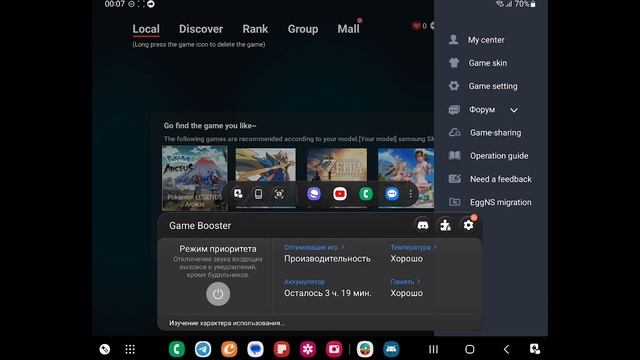Switch to the Mall tab
Screen dimensions: 640x360
349,29
